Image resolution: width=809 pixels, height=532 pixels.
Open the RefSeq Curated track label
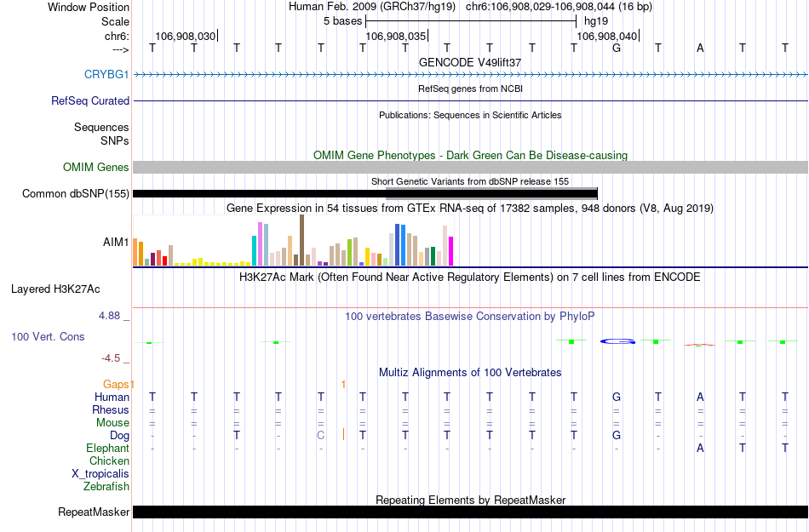pyautogui.click(x=89, y=100)
